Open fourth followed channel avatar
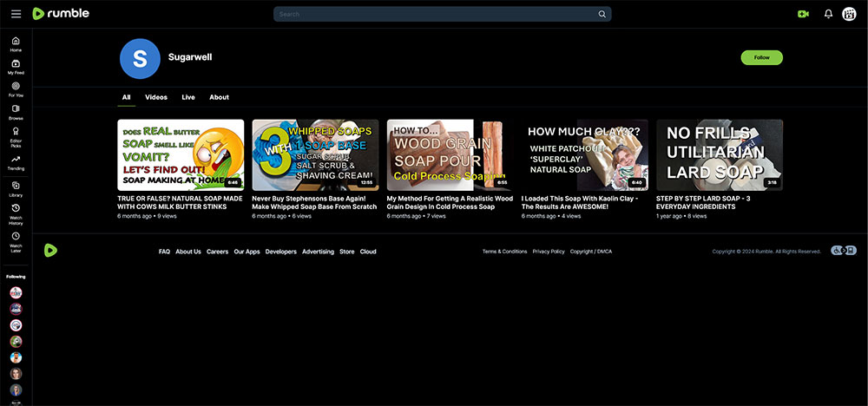The image size is (868, 406). tap(16, 341)
